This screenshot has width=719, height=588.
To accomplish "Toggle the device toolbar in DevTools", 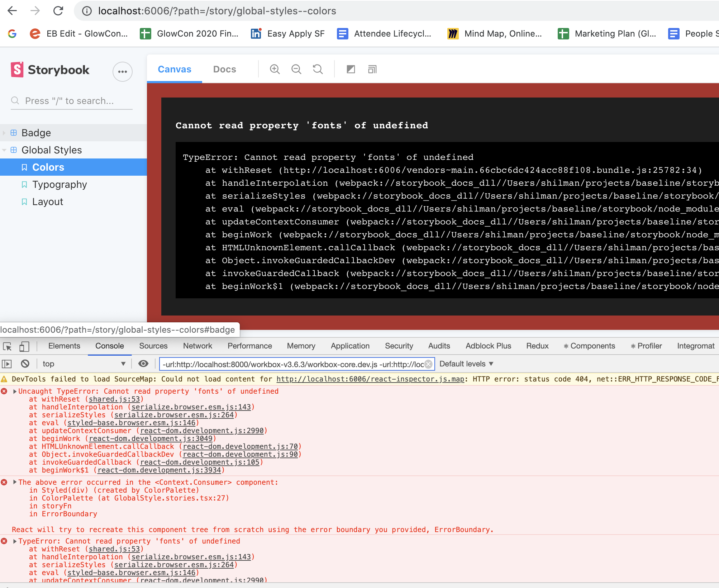I will tap(24, 346).
